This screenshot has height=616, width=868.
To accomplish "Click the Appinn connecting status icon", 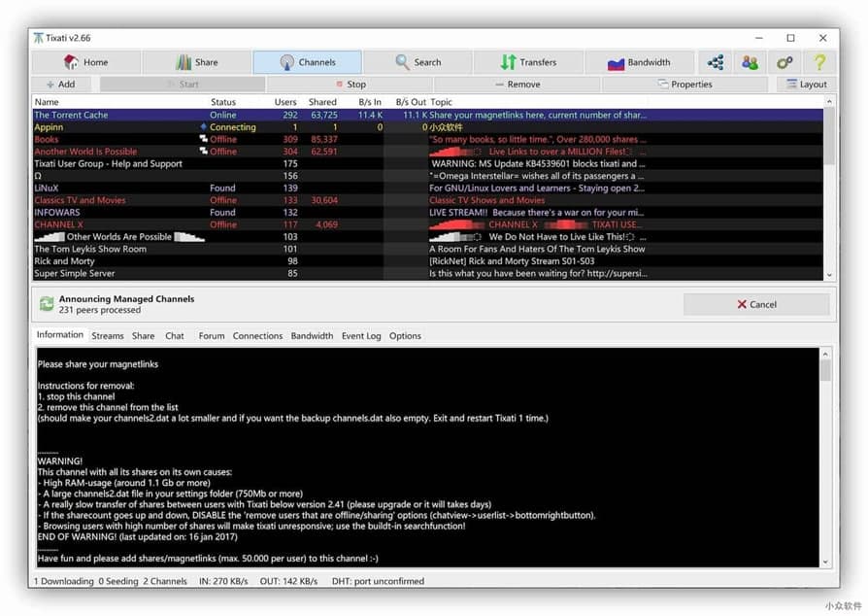I will 203,127.
